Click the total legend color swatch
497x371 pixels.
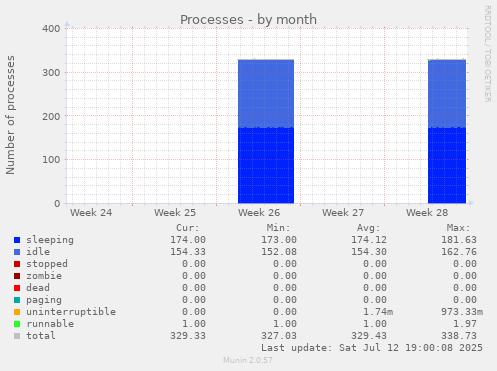coord(17,336)
